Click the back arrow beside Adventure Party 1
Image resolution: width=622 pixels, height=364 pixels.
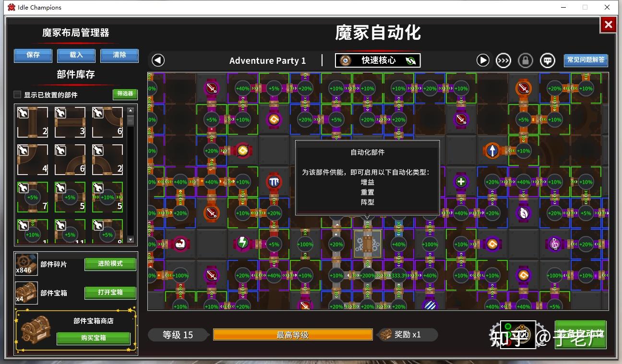click(158, 60)
